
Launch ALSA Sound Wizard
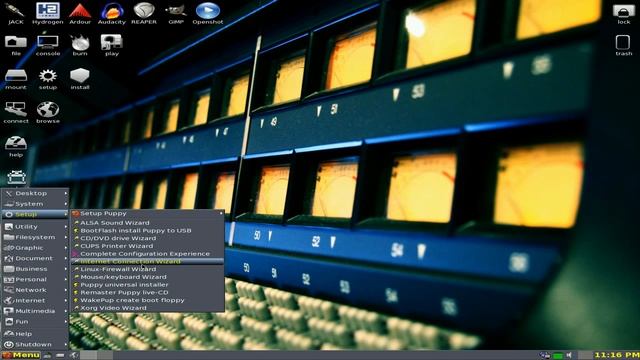(x=147, y=223)
